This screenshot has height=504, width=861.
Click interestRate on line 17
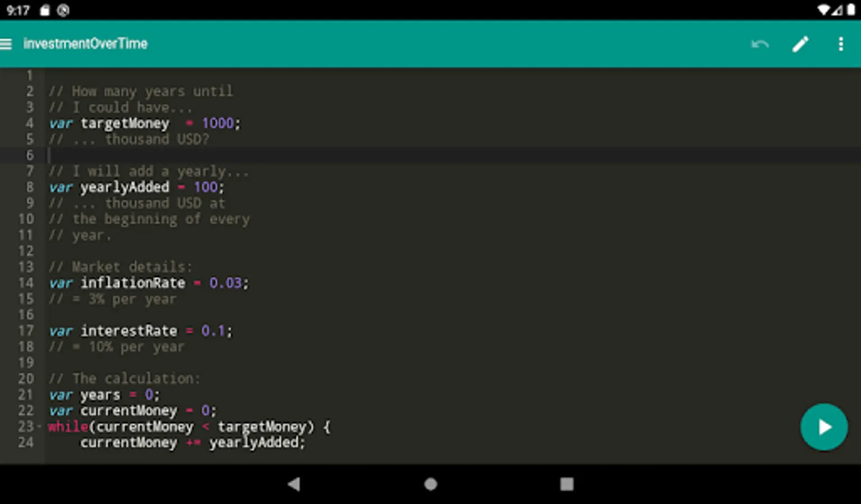[129, 331]
